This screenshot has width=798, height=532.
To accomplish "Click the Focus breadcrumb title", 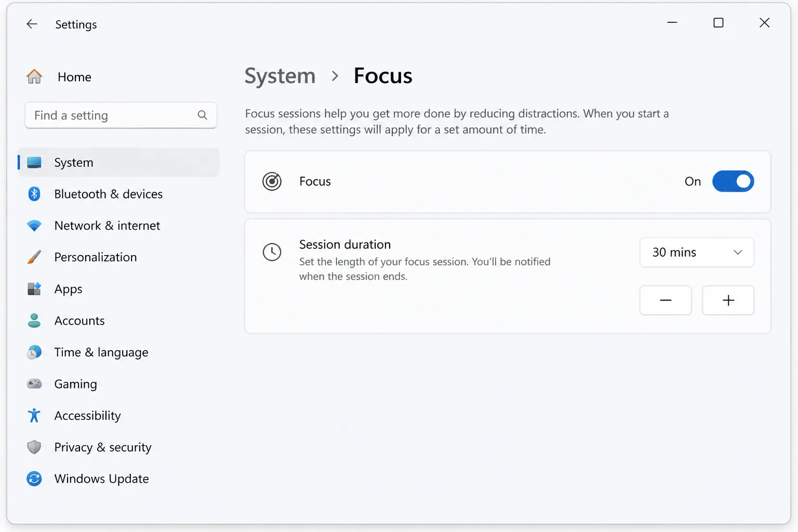I will (383, 76).
